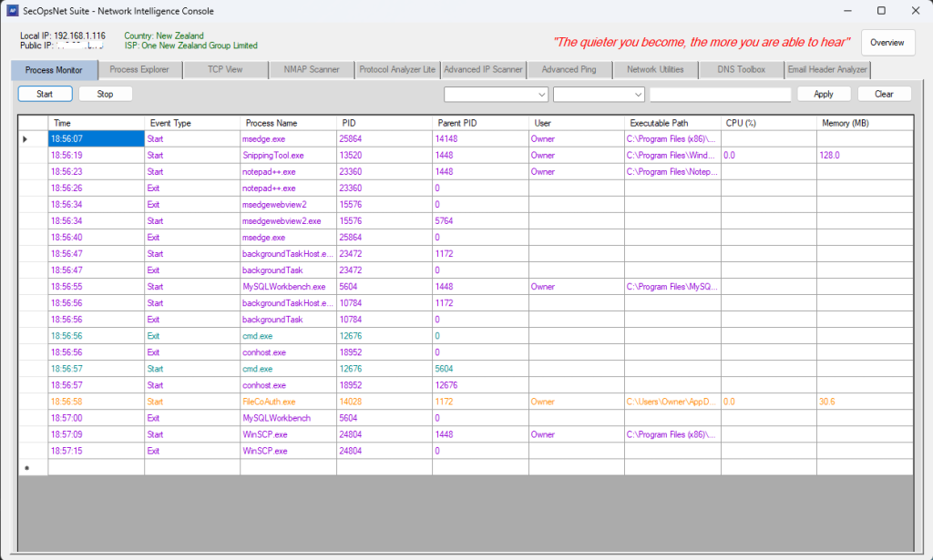933x560 pixels.
Task: Sort by the Memory (MB) column header
Action: coord(864,123)
